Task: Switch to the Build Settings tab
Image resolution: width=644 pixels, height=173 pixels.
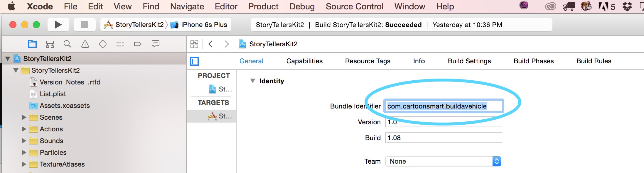Action: (x=469, y=61)
